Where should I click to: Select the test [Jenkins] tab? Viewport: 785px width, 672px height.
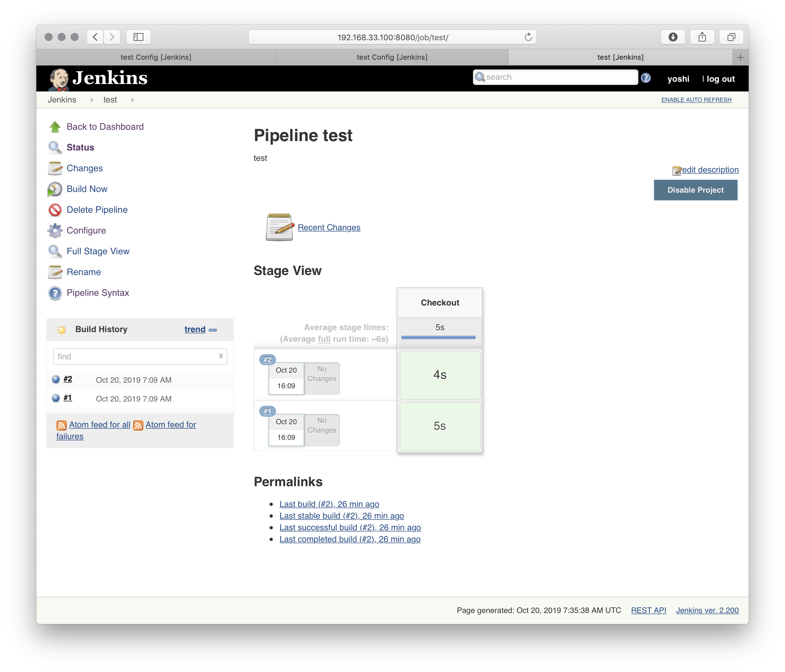click(x=621, y=57)
